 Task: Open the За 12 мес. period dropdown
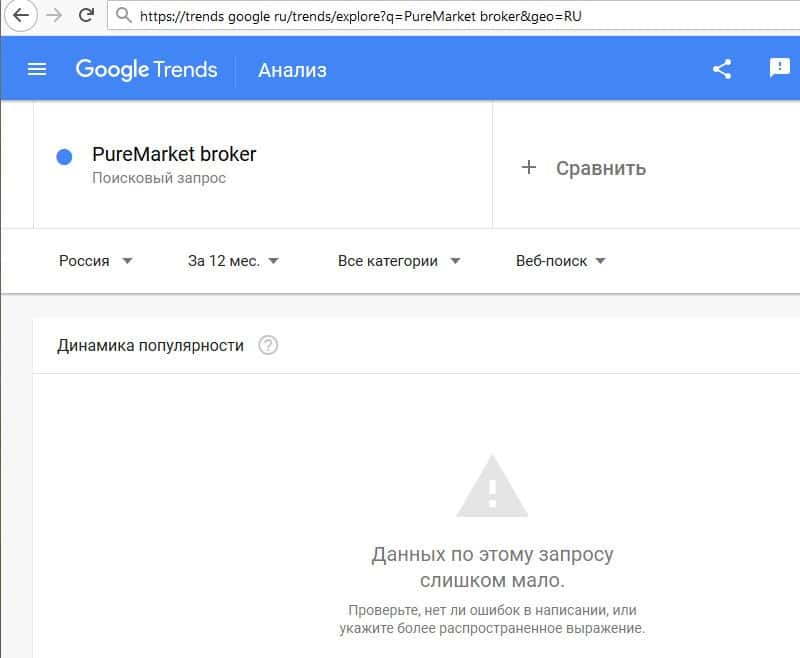click(x=233, y=261)
